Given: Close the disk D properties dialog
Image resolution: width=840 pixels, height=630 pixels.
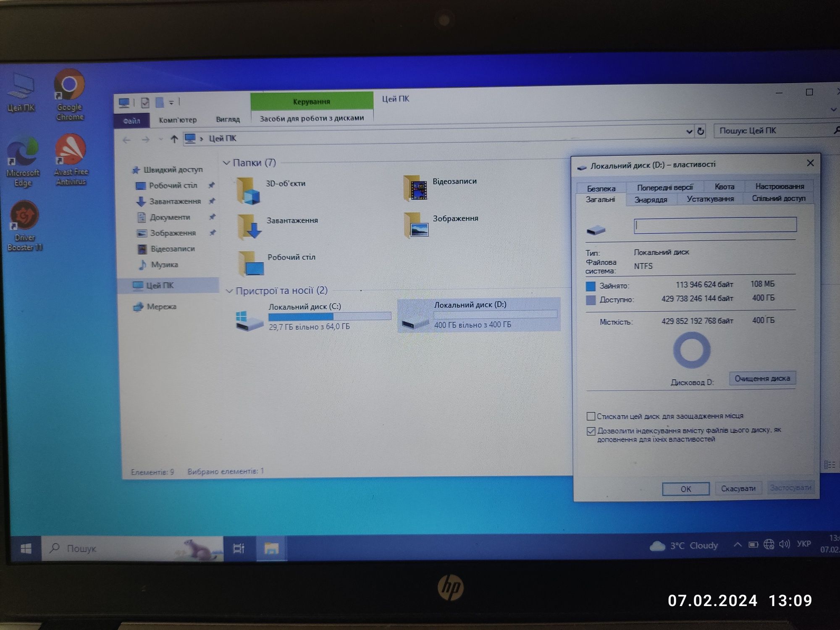Looking at the screenshot, I should [810, 163].
